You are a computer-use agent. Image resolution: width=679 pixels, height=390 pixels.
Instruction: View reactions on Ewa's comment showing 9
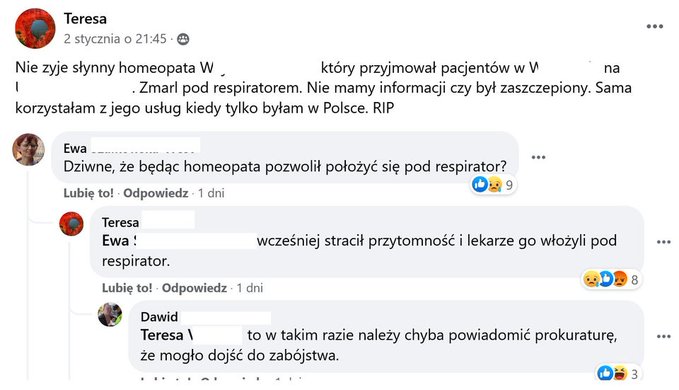click(x=493, y=185)
